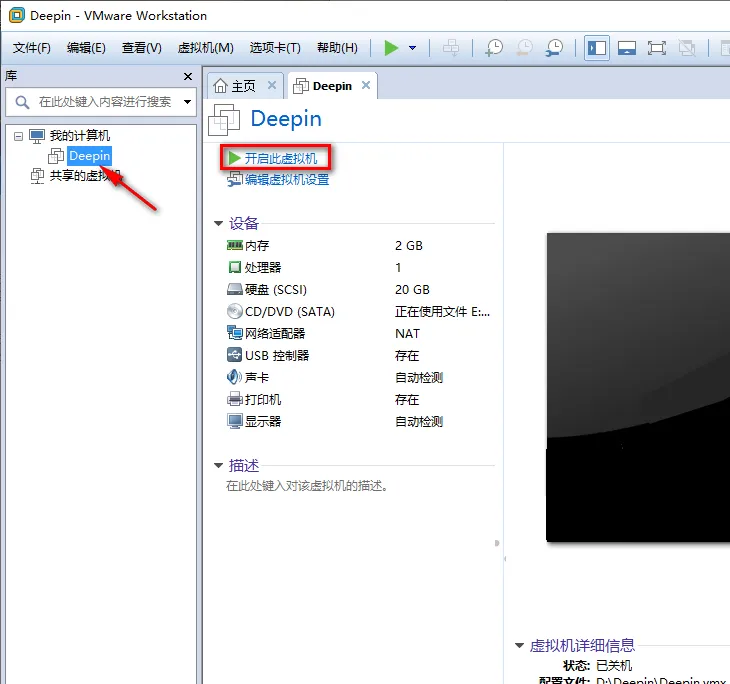Screen dimensions: 730x684
Task: Click the USB 控制器 icon
Action: [234, 355]
